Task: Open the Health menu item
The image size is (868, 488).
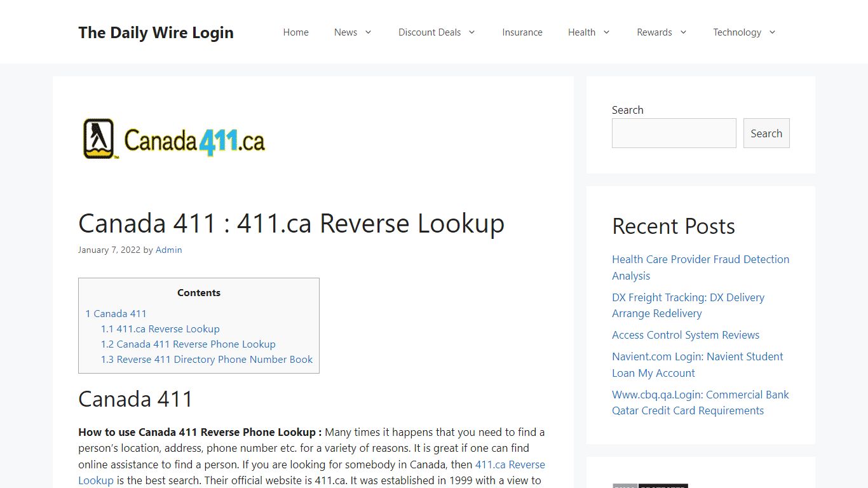Action: [x=581, y=32]
